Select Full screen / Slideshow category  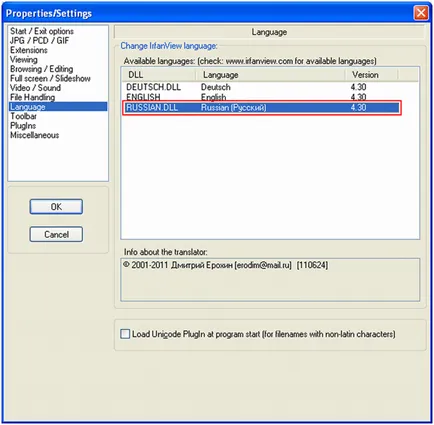pos(50,78)
